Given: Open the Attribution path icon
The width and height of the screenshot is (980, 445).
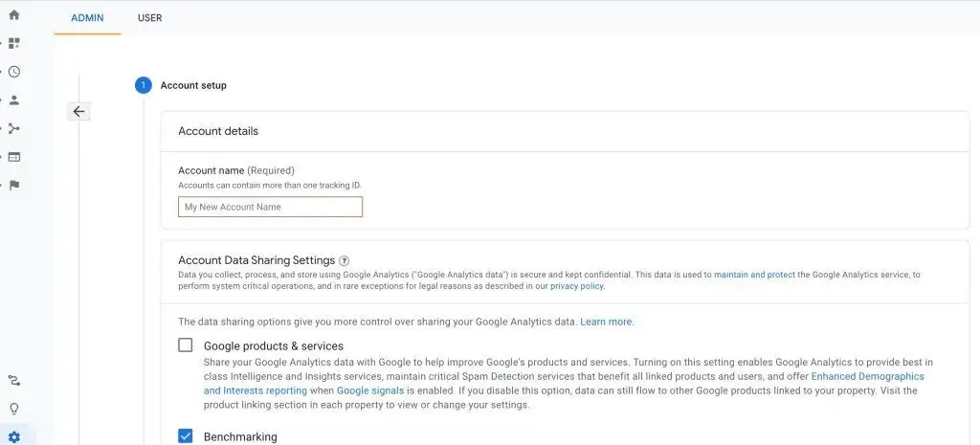Looking at the screenshot, I should (x=13, y=380).
